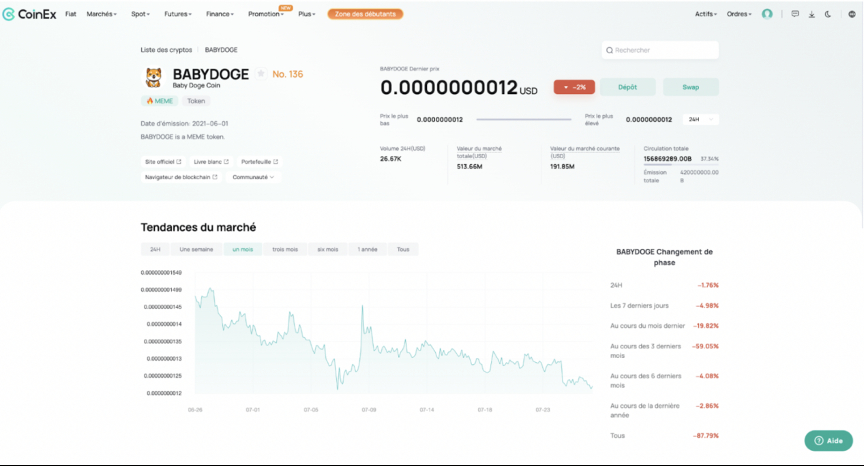Click the 26.67K volume value
Image resolution: width=864 pixels, height=466 pixels.
pyautogui.click(x=391, y=159)
